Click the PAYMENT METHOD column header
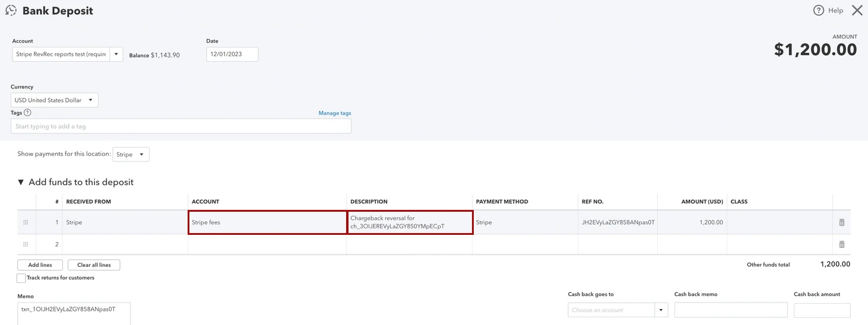Image resolution: width=868 pixels, height=325 pixels. [x=502, y=202]
